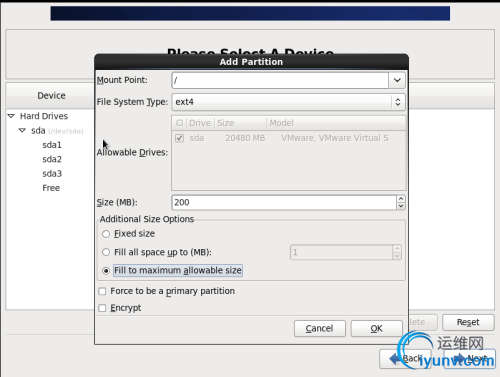
Task: Select the sda3 partition in the device tree
Action: point(52,174)
